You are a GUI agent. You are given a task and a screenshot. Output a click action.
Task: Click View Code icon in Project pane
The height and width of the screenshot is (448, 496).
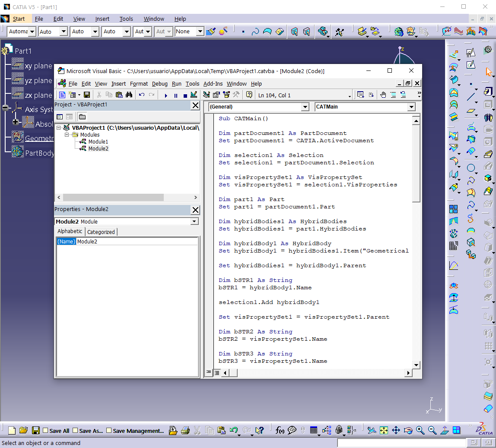pos(60,117)
